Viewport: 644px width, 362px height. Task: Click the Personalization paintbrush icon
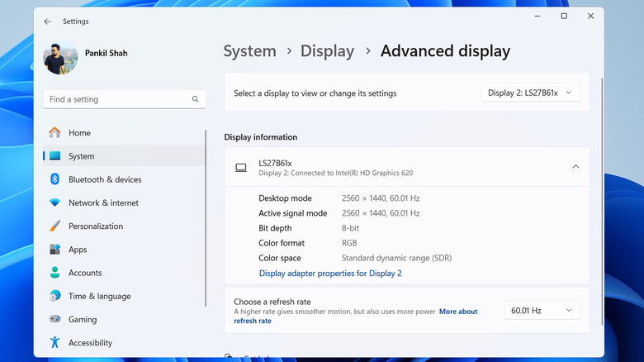tap(54, 226)
